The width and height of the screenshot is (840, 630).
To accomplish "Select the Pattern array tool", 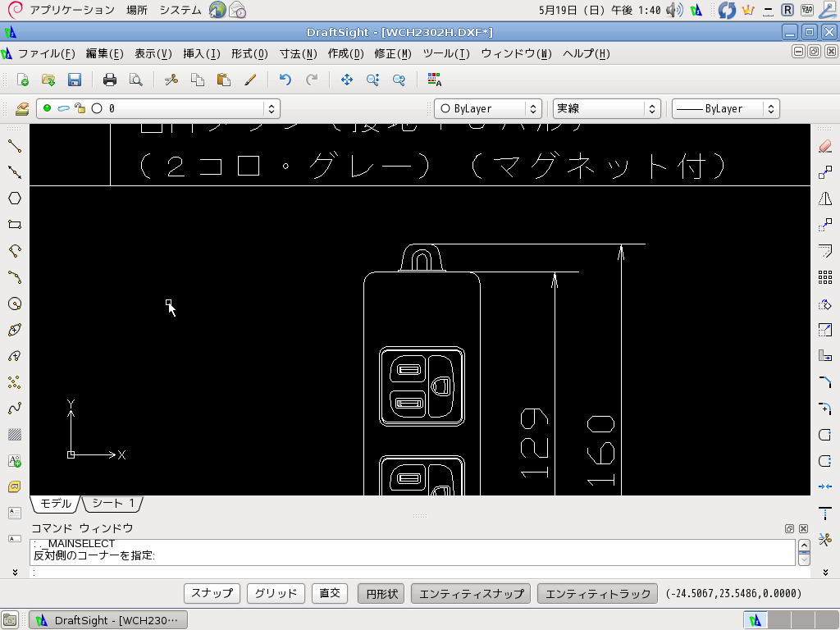I will pyautogui.click(x=825, y=277).
